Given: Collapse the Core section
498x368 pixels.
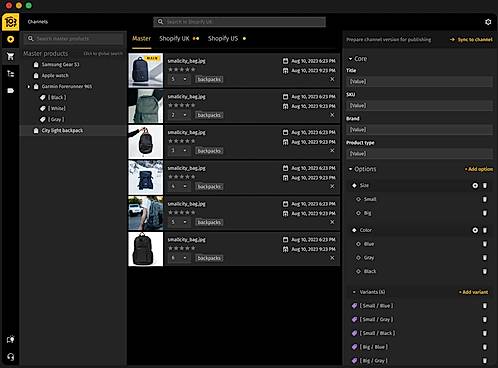Looking at the screenshot, I should (x=350, y=59).
